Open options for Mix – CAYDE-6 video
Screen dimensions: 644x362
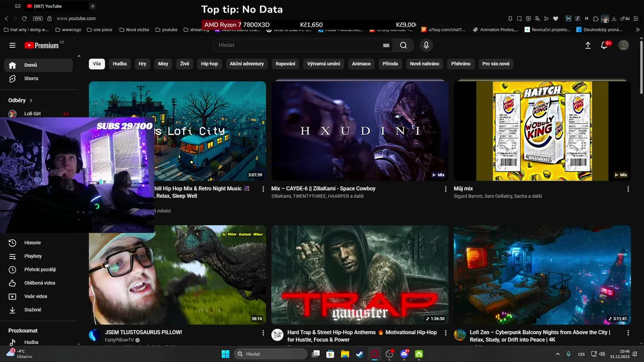[445, 189]
